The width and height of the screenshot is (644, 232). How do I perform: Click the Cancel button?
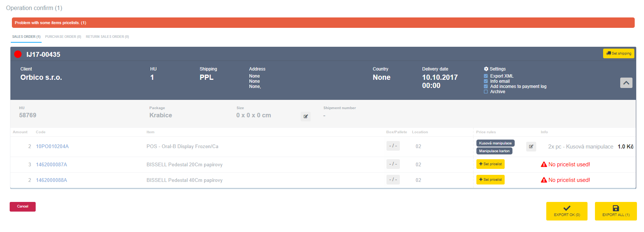23,206
